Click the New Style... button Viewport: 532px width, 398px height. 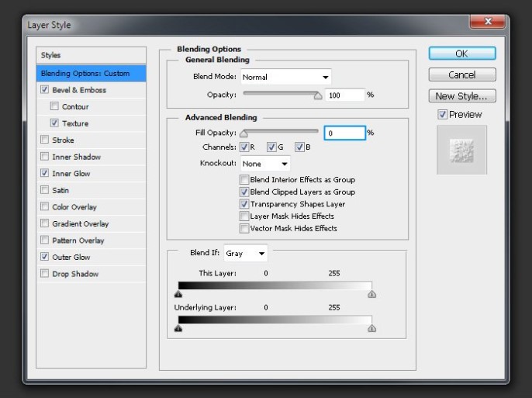(x=462, y=96)
